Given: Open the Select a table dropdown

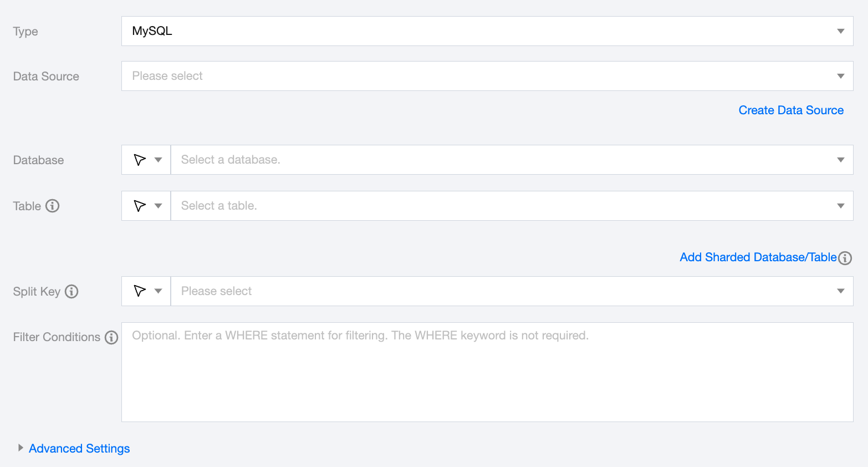Looking at the screenshot, I should pos(511,206).
